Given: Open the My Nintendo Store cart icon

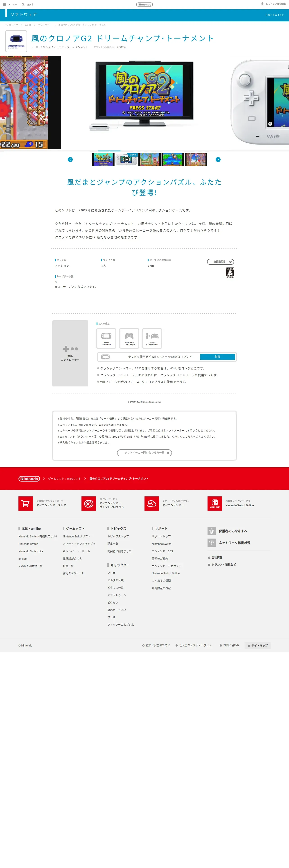Looking at the screenshot, I should (26, 503).
